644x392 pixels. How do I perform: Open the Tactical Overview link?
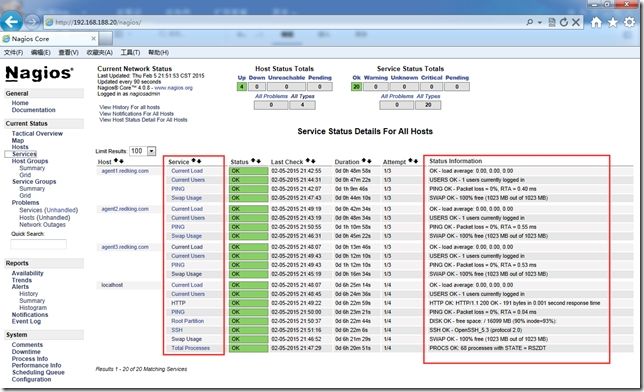[37, 134]
